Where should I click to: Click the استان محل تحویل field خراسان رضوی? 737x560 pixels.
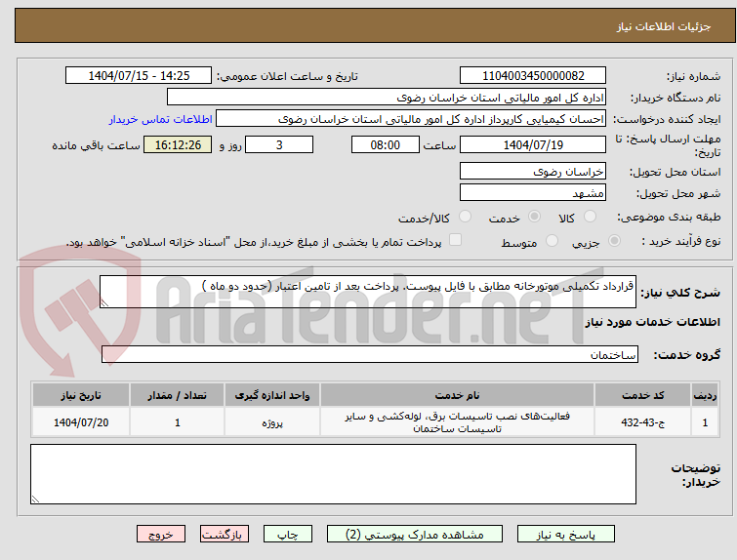pos(533,171)
